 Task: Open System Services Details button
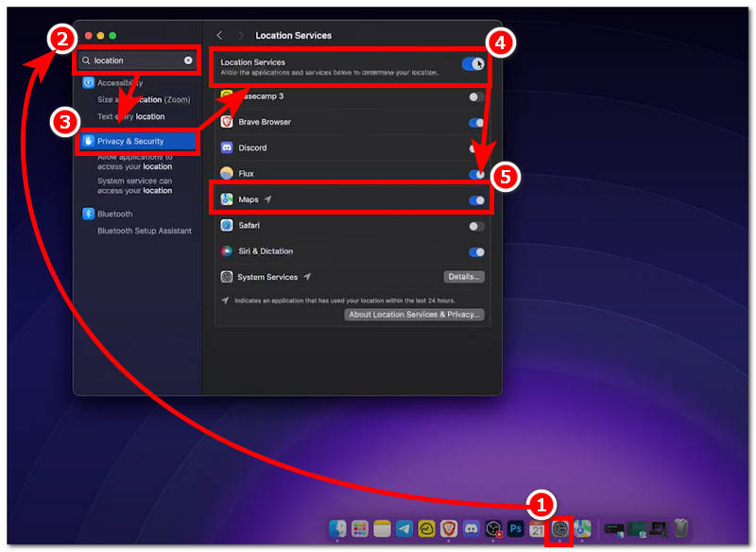[x=463, y=277]
